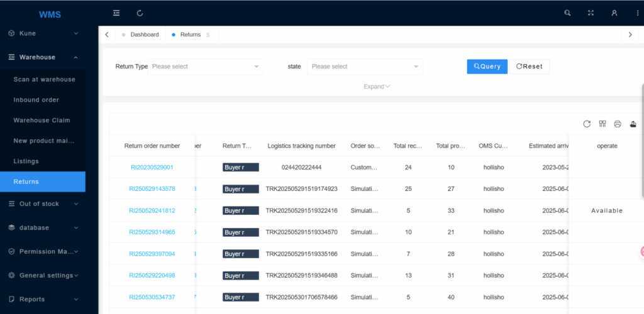Open return order RI250529143578
644x314 pixels.
[152, 189]
